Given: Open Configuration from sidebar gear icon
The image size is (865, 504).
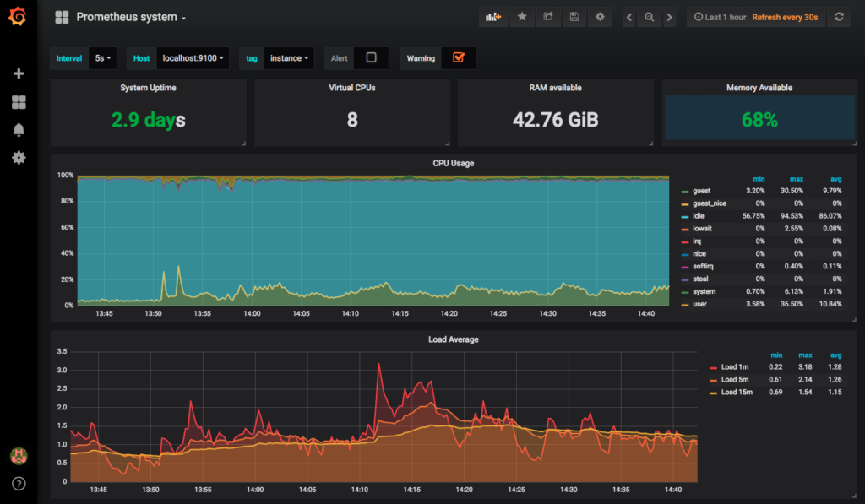Looking at the screenshot, I should click(x=18, y=157).
